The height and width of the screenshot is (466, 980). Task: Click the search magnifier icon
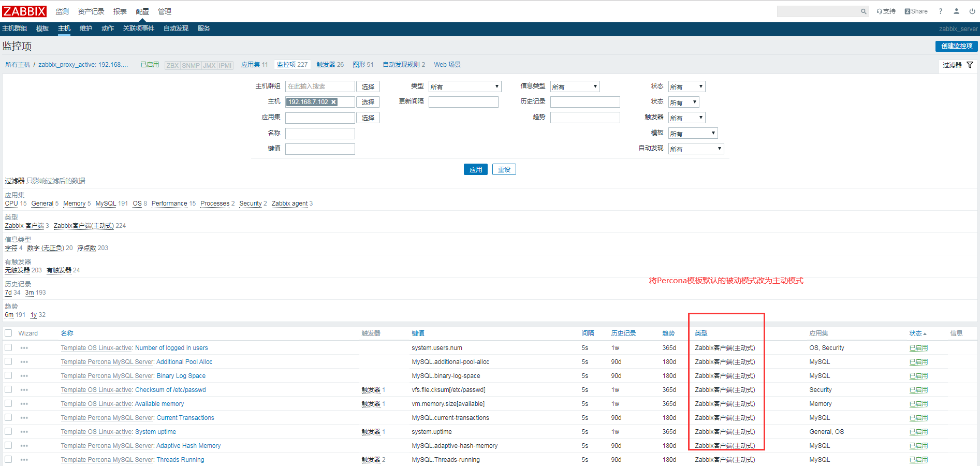click(x=864, y=11)
